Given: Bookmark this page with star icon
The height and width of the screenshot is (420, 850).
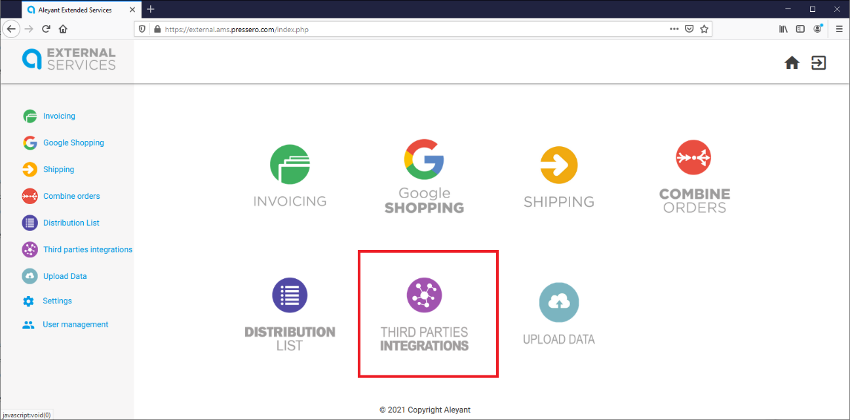Looking at the screenshot, I should point(704,29).
